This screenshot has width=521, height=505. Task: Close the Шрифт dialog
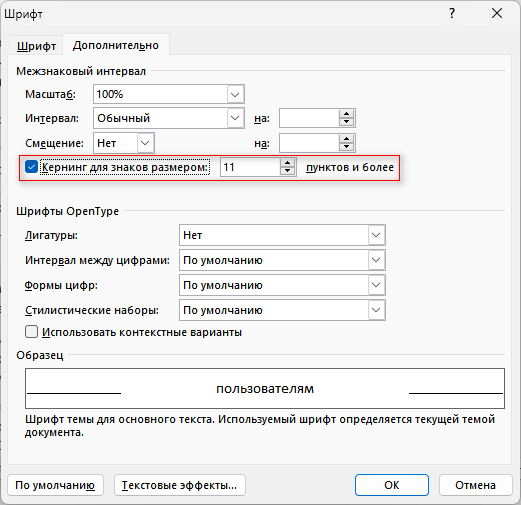coord(497,13)
